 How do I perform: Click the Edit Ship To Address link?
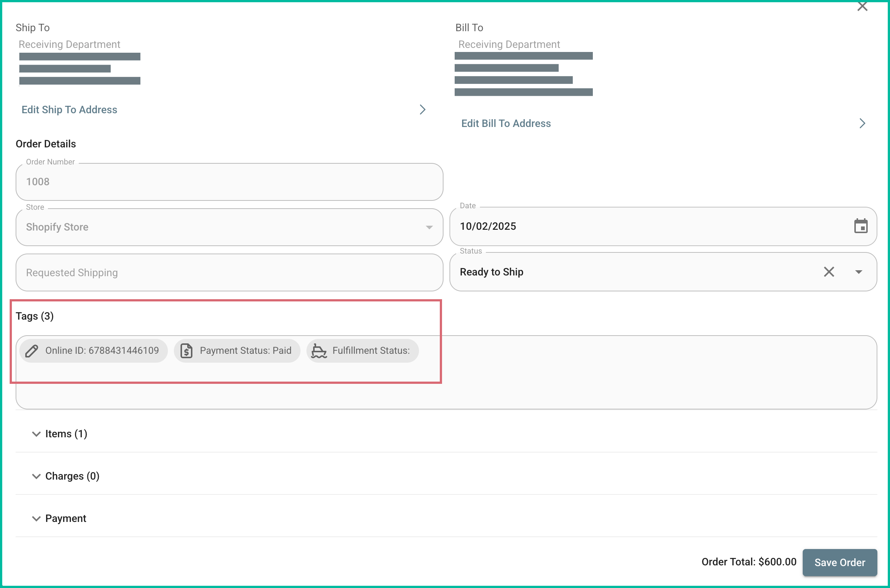coord(69,110)
